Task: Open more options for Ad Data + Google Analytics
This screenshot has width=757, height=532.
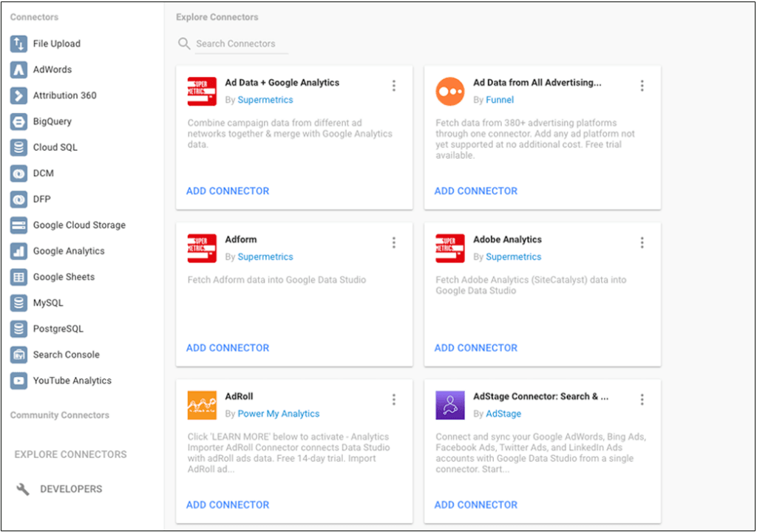Action: pos(394,86)
